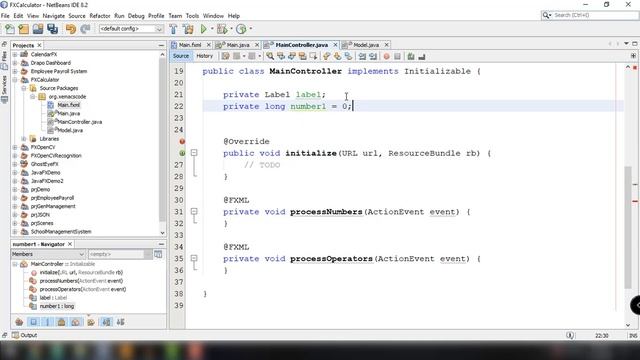Screen dimensions: 640x360
Task: Click the New Project toolbar icon
Action: tap(24, 29)
